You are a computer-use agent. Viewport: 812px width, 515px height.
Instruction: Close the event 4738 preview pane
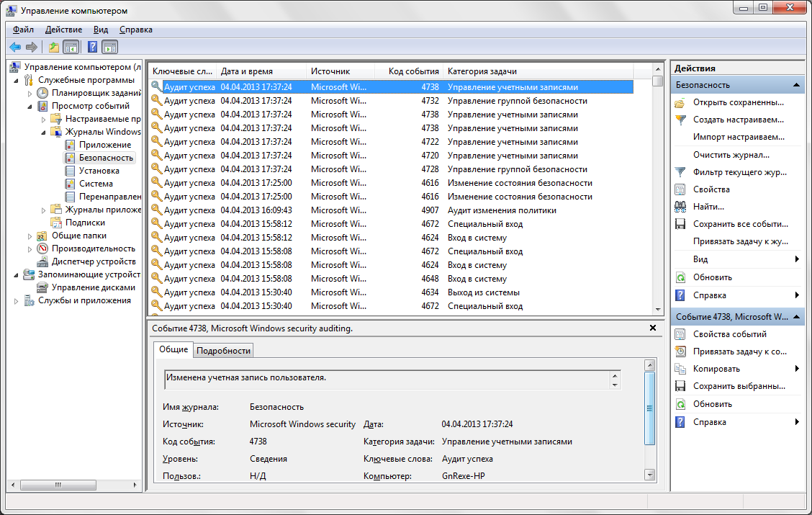point(652,328)
